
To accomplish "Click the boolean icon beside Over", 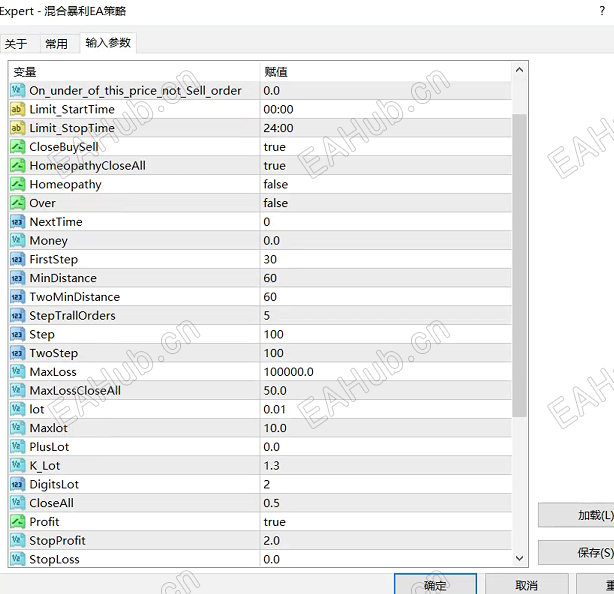I will (x=17, y=203).
